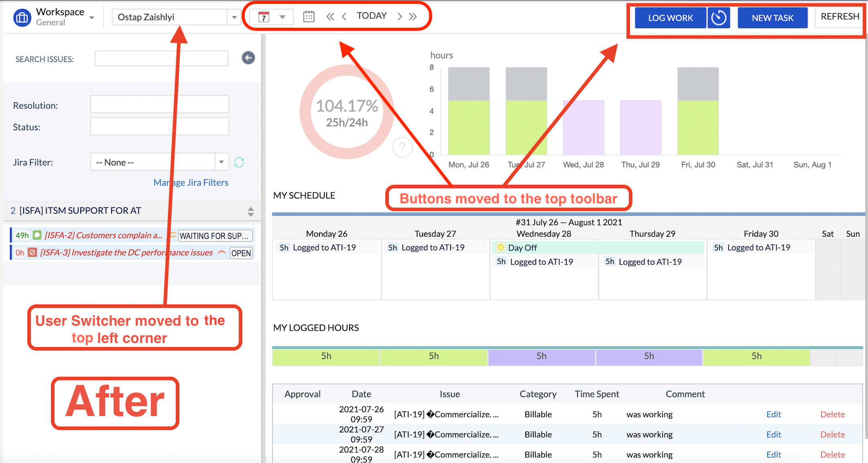Open the calendar date picker icon
This screenshot has height=463, width=868.
309,16
